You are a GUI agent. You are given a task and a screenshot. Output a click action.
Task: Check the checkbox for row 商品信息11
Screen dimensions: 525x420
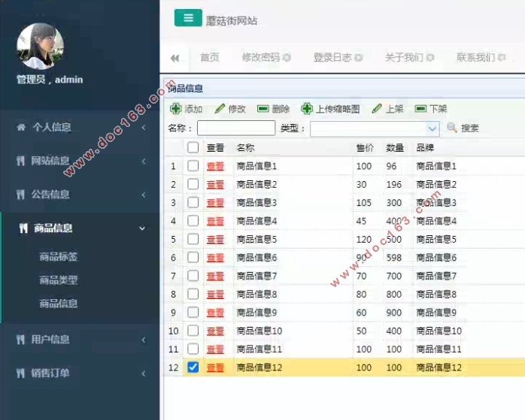[193, 349]
